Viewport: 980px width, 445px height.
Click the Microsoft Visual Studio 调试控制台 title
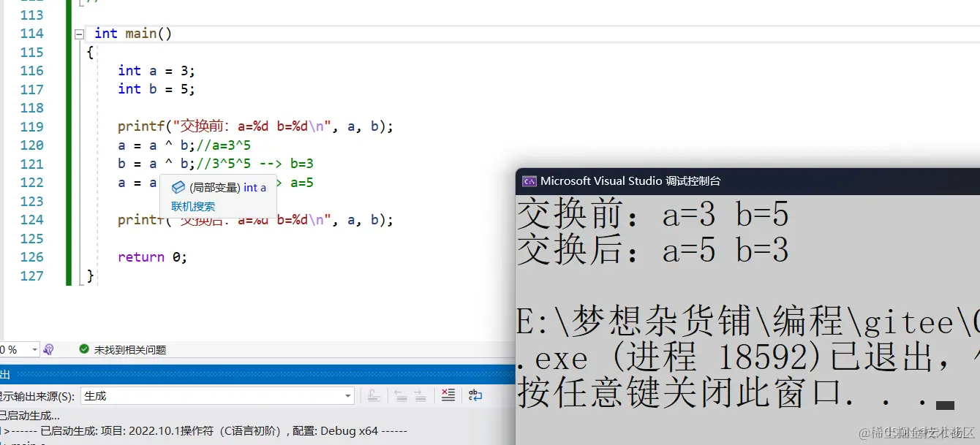[x=630, y=181]
